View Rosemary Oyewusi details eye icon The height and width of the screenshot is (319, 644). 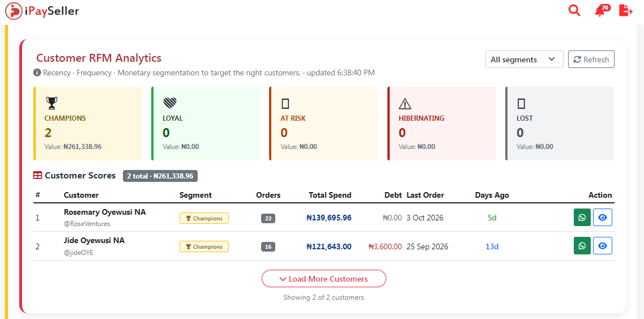[x=603, y=218]
